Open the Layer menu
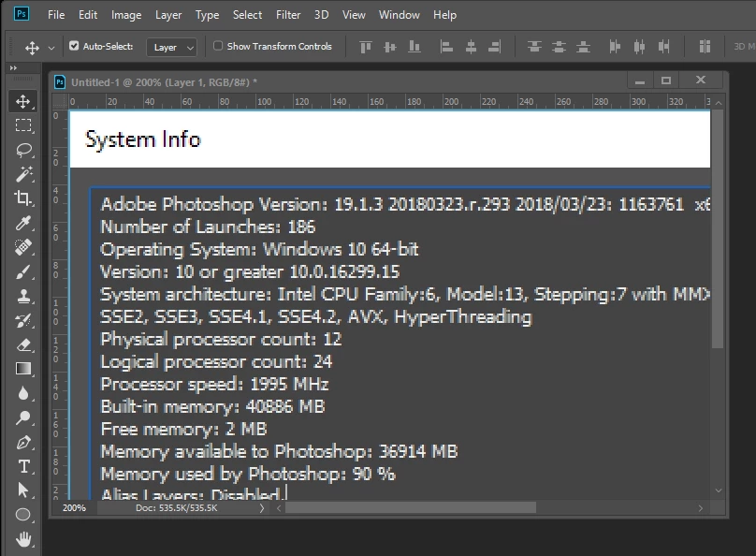The height and width of the screenshot is (556, 756). tap(168, 15)
